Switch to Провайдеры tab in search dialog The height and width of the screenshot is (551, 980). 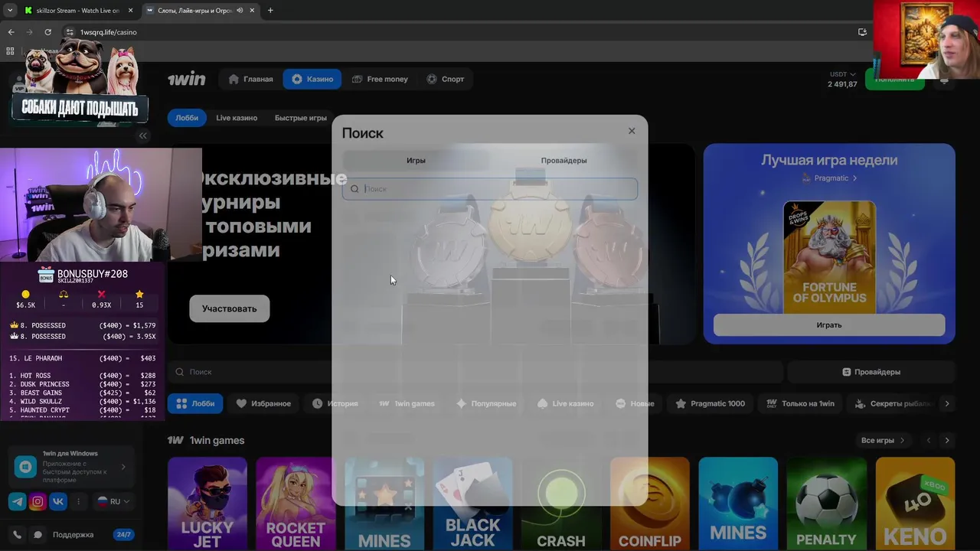coord(563,161)
